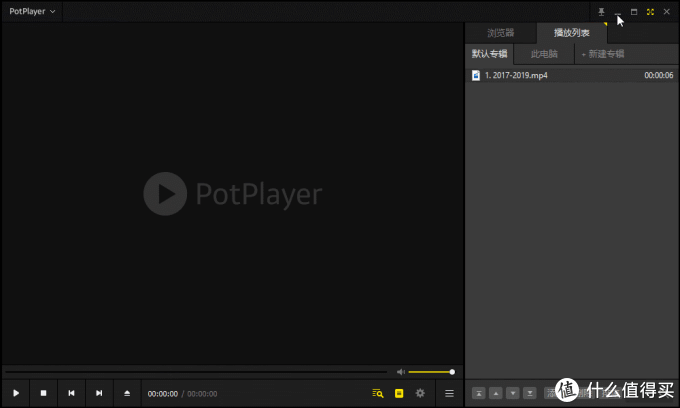This screenshot has height=408, width=680.
Task: Toggle the yellow playlist panel icon
Action: 399,393
